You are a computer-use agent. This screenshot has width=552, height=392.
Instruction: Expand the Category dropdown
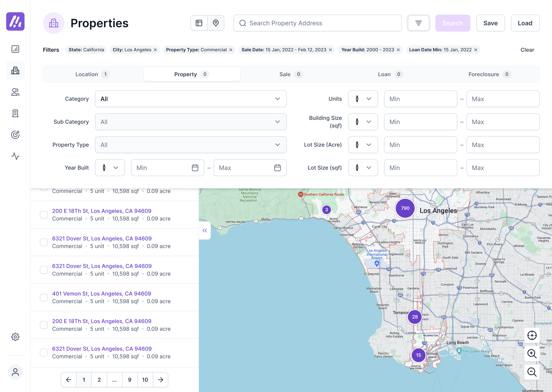(x=191, y=99)
